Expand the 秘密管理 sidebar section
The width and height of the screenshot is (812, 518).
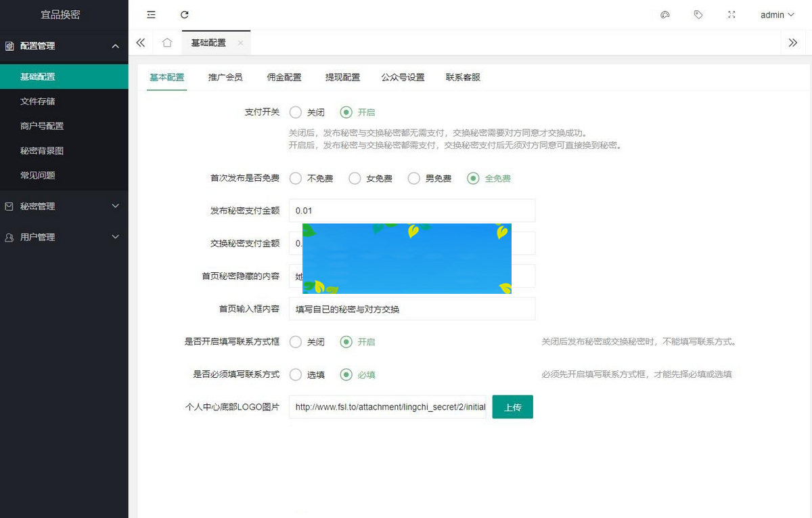64,206
